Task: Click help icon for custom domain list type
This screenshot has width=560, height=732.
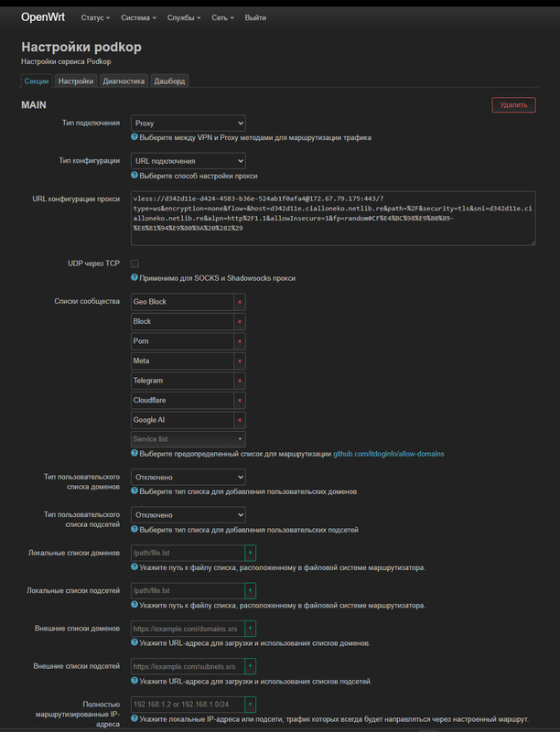Action: point(135,491)
